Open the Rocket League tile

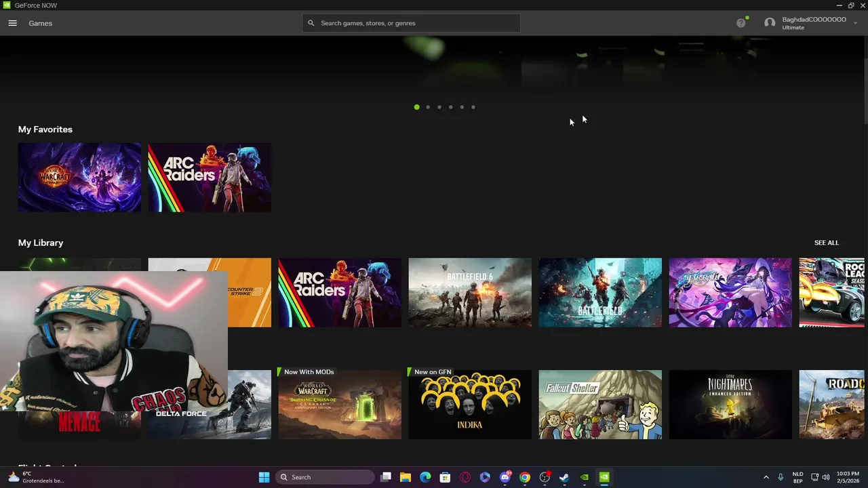click(832, 293)
